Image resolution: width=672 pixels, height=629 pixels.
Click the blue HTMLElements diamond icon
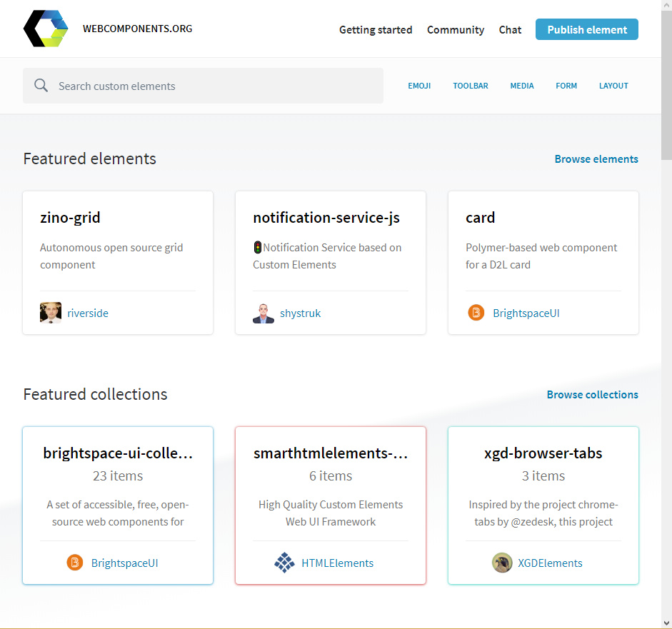click(284, 563)
